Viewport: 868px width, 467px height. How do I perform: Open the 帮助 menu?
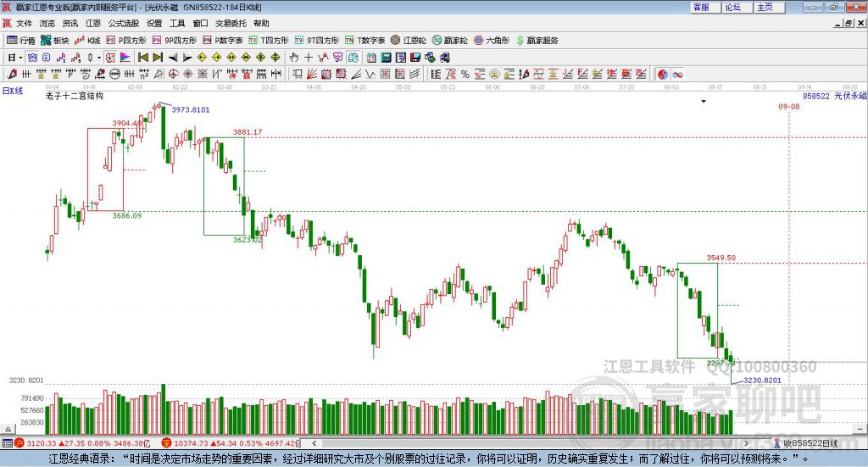click(x=261, y=23)
